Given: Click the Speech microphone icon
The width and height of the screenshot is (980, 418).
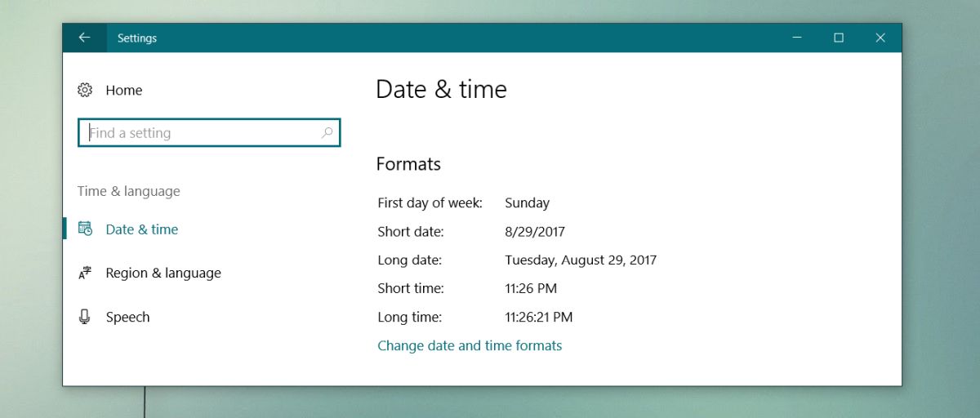Looking at the screenshot, I should tap(85, 317).
